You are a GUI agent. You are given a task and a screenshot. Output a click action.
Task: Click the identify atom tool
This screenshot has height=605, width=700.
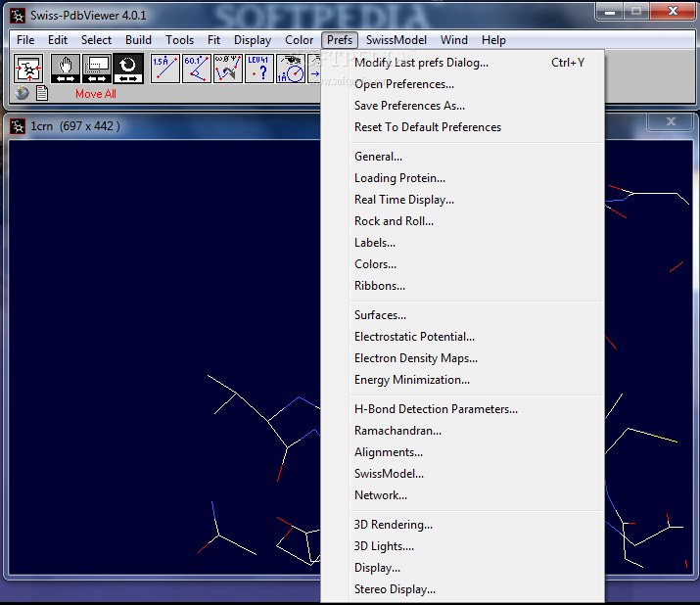pos(258,69)
